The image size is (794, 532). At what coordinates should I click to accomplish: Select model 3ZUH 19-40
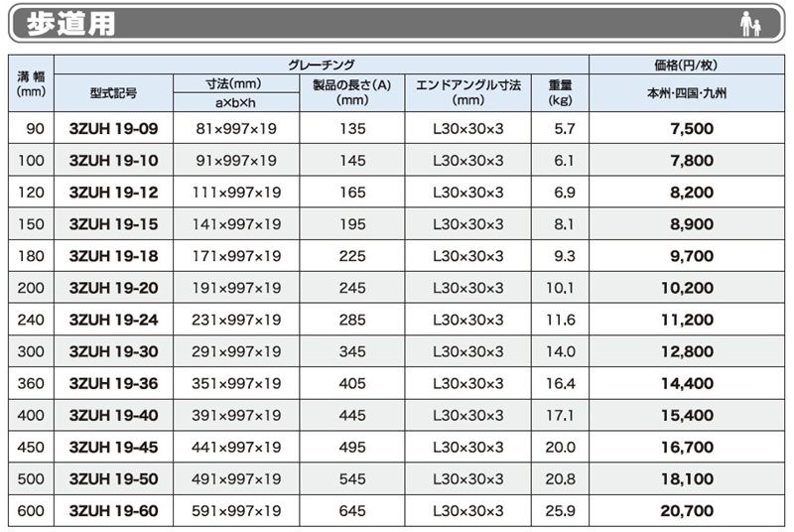[113, 416]
